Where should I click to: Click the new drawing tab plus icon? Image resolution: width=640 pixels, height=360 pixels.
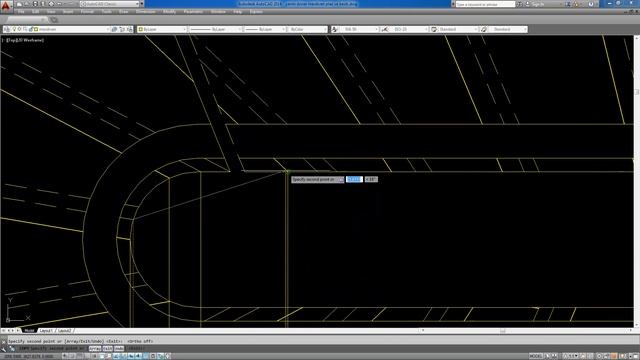(53, 20)
